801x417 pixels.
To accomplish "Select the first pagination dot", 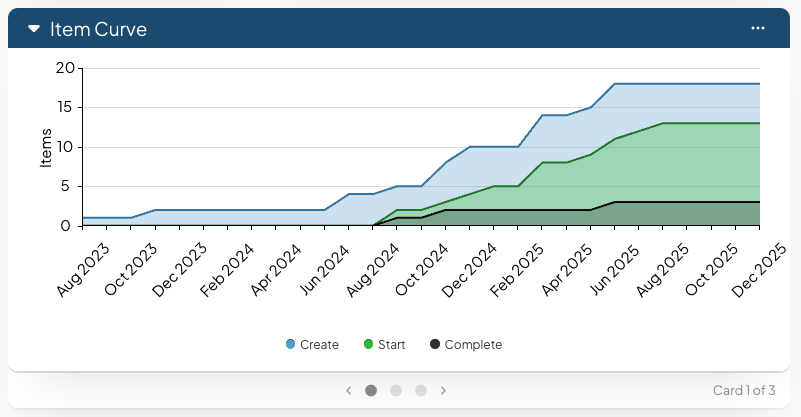I will 371,390.
